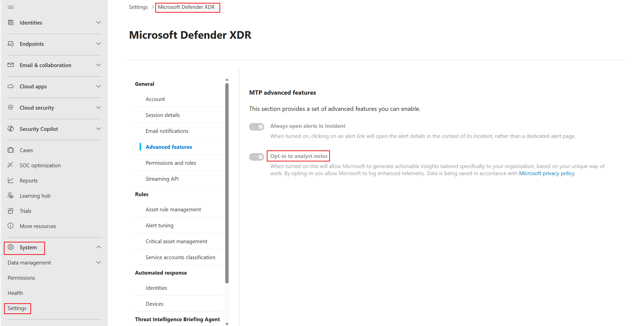
Task: Click the Email & collaboration envelope icon
Action: coord(11,65)
